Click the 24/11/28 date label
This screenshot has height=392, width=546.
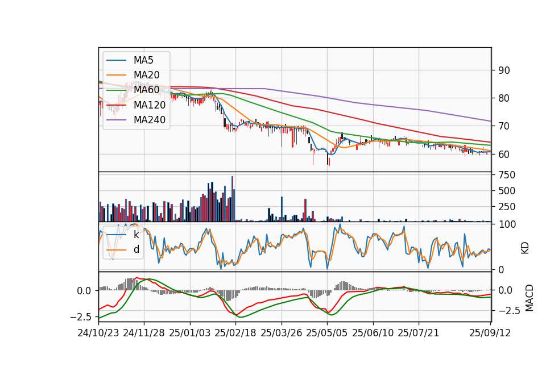(144, 333)
